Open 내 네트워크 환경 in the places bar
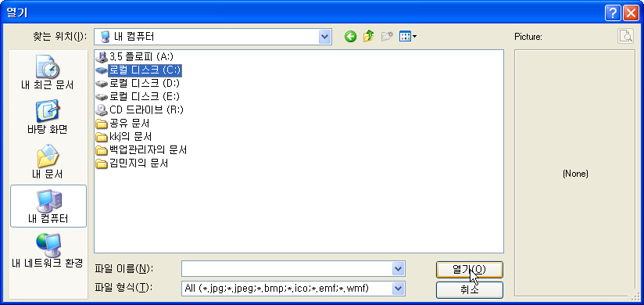Viewport: 644px width, 305px height. [x=48, y=251]
